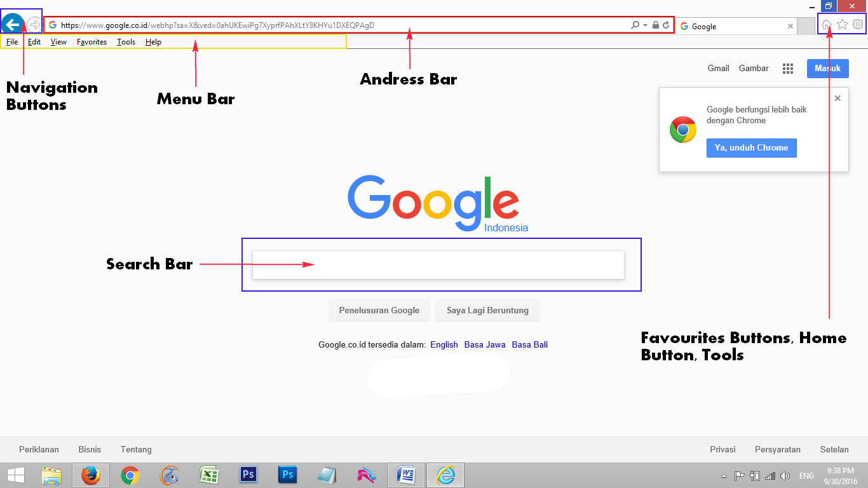
Task: Open the Setelan footer link
Action: 834,449
